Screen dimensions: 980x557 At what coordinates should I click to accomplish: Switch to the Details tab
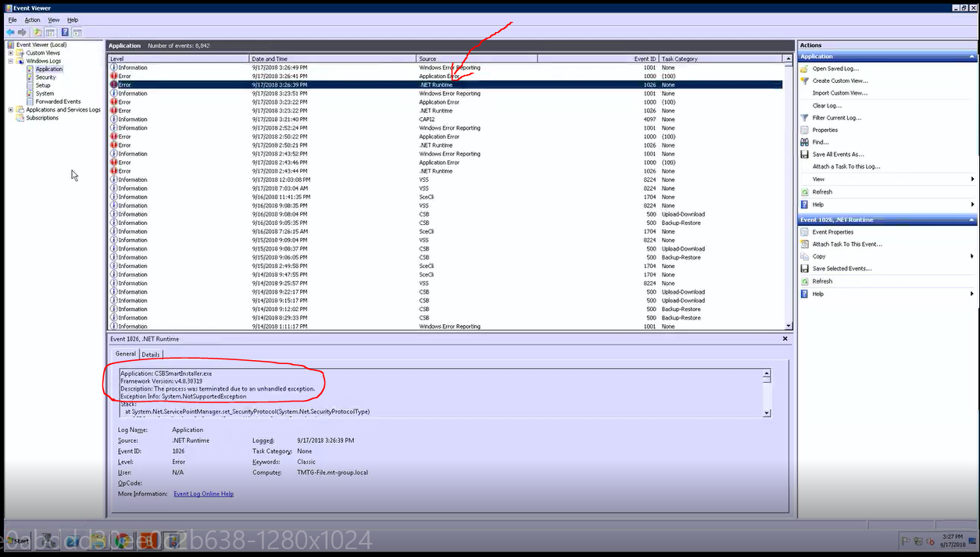coord(151,354)
